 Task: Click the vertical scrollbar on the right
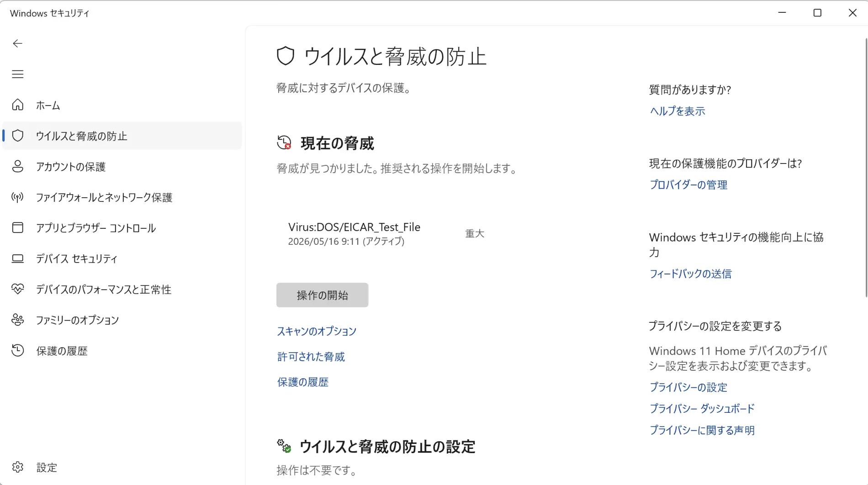pyautogui.click(x=866, y=168)
